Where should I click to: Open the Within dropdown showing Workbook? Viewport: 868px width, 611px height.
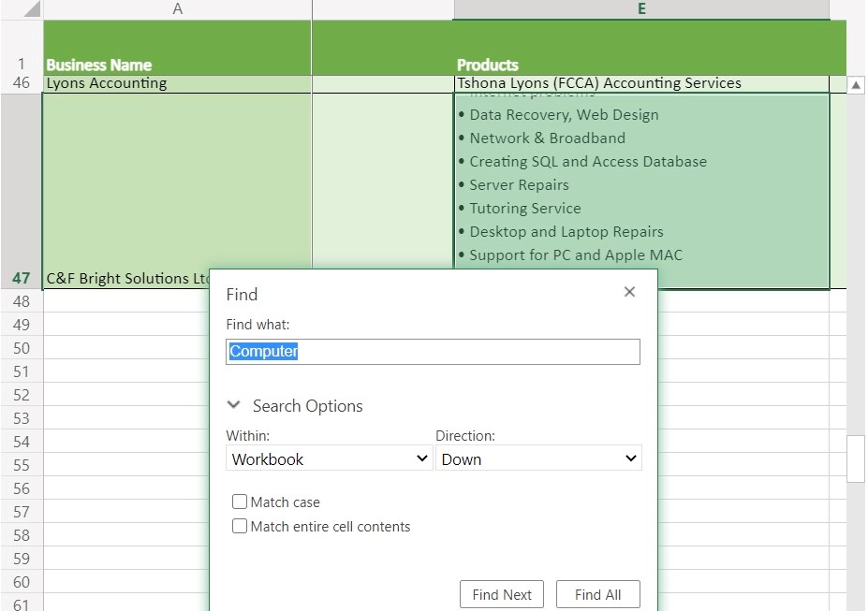point(329,458)
